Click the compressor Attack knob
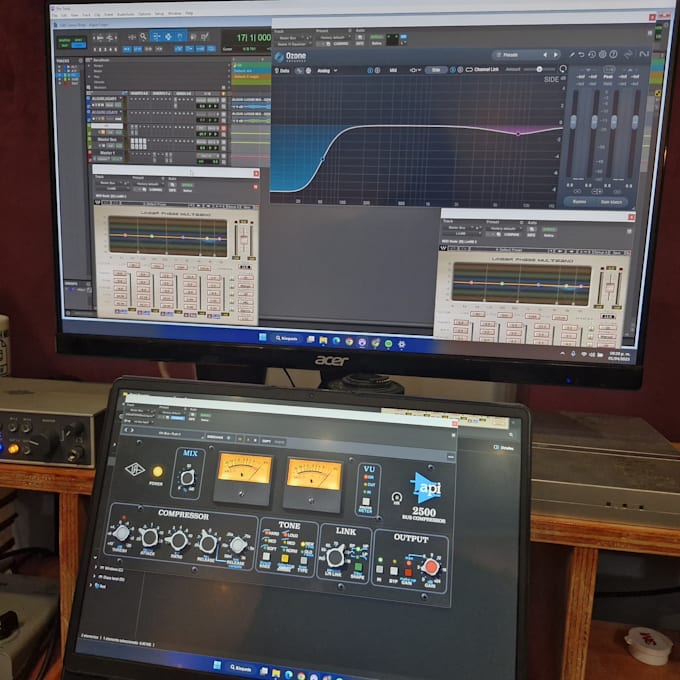The image size is (680, 680). [150, 537]
